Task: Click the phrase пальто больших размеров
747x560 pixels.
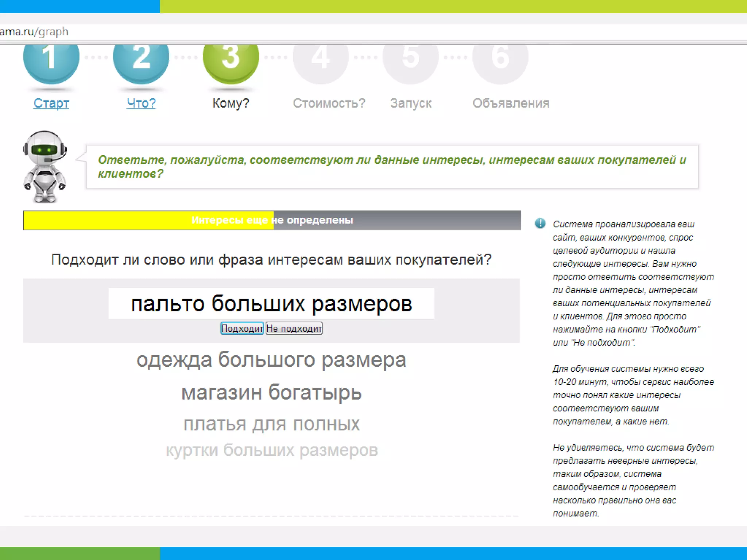Action: (x=271, y=303)
